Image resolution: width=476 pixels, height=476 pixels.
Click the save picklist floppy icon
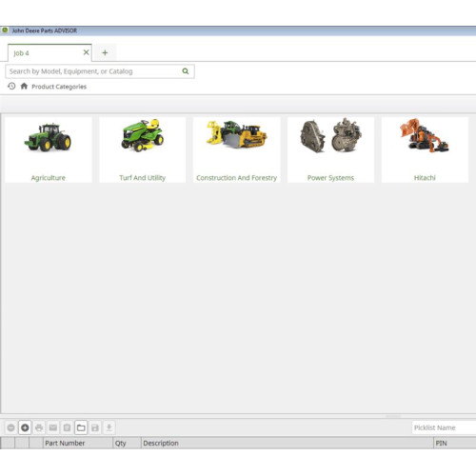[95, 427]
